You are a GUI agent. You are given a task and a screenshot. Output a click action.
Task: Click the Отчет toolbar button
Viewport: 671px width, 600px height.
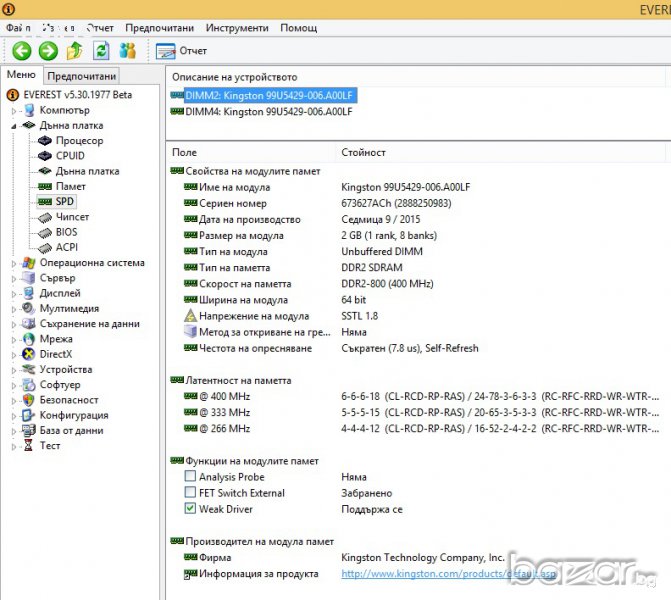(x=182, y=51)
